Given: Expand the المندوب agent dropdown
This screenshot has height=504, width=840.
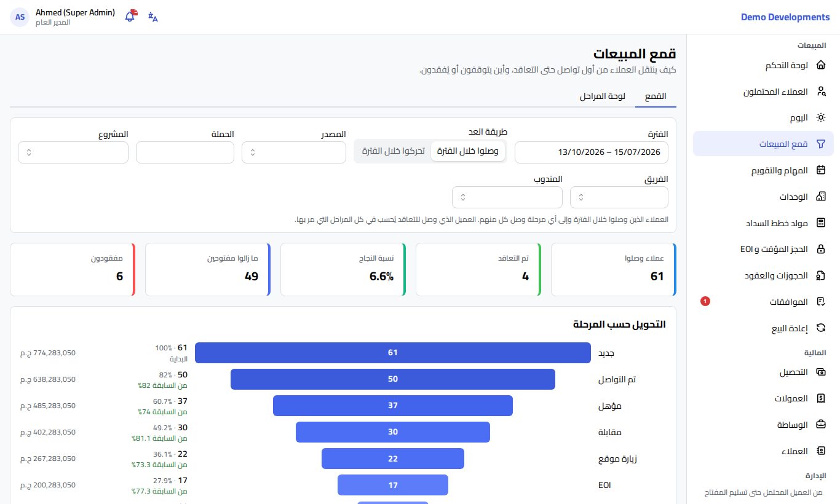Looking at the screenshot, I should coord(507,197).
